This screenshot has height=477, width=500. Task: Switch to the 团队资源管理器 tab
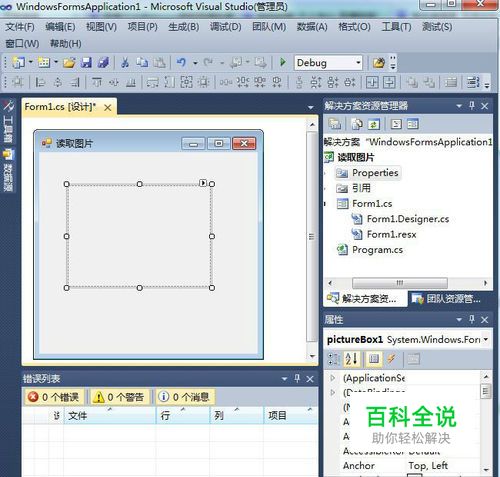446,299
